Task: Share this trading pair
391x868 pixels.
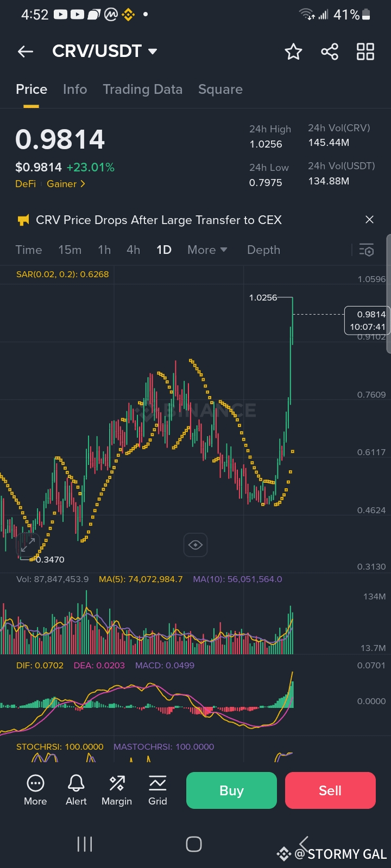Action: 330,52
